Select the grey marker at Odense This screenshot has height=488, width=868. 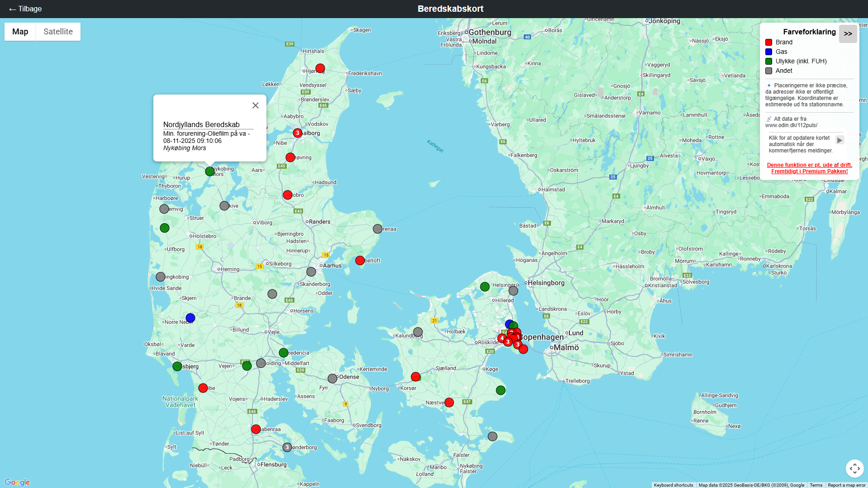pos(332,379)
